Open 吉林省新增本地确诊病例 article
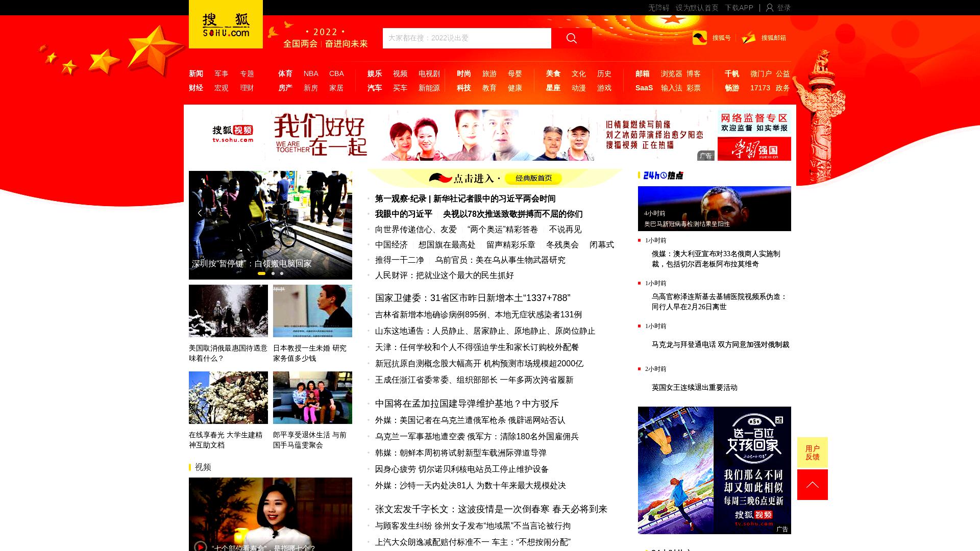This screenshot has height=551, width=980. click(x=478, y=315)
